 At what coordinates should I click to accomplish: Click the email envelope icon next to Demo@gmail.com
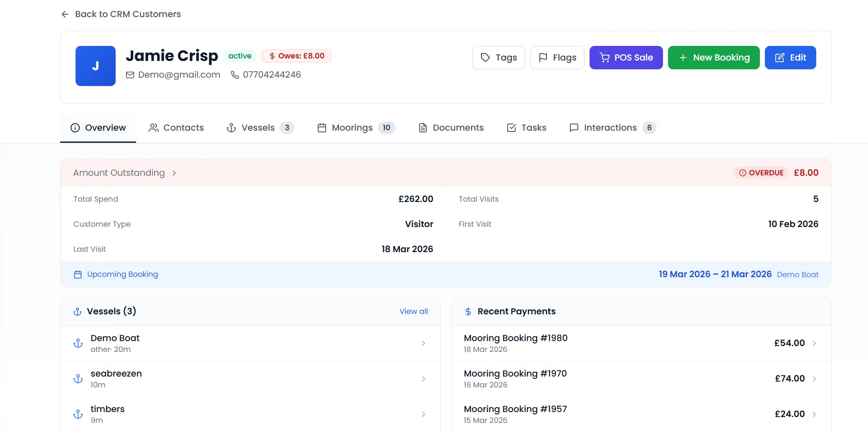pos(130,75)
